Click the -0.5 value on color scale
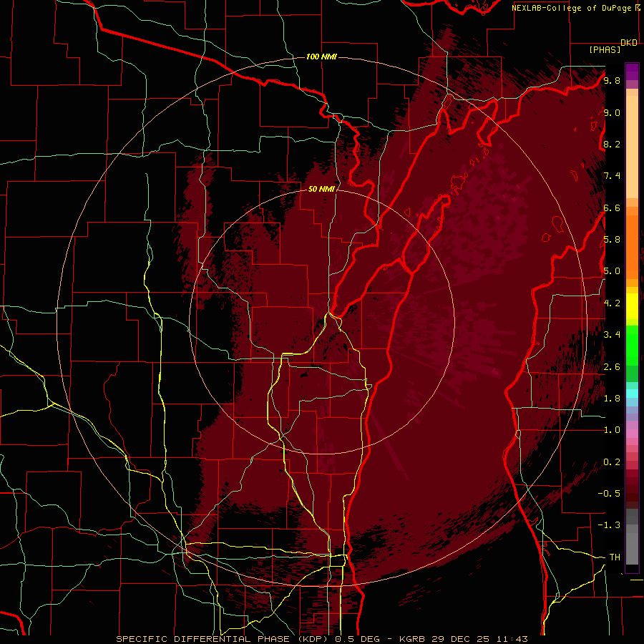Viewport: 644px width, 644px height. 609,494
